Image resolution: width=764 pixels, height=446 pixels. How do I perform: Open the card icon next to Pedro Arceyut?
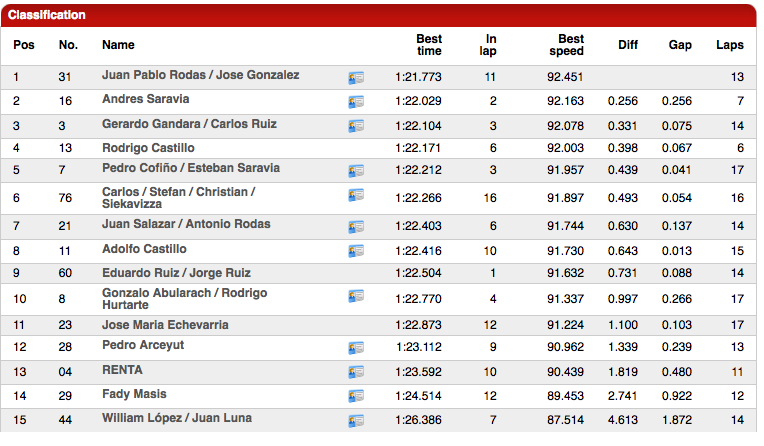tap(356, 347)
